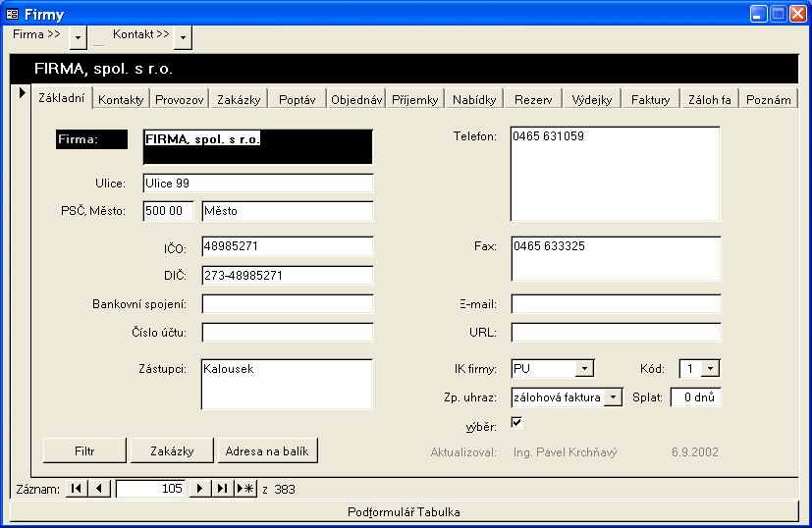Switch to the Kontakty tab
The width and height of the screenshot is (812, 528).
122,99
